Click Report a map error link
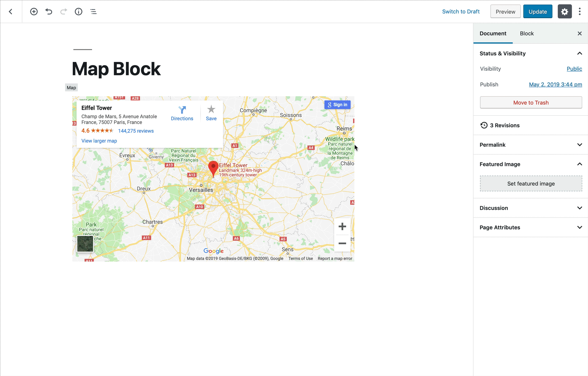The width and height of the screenshot is (588, 376). coord(335,258)
